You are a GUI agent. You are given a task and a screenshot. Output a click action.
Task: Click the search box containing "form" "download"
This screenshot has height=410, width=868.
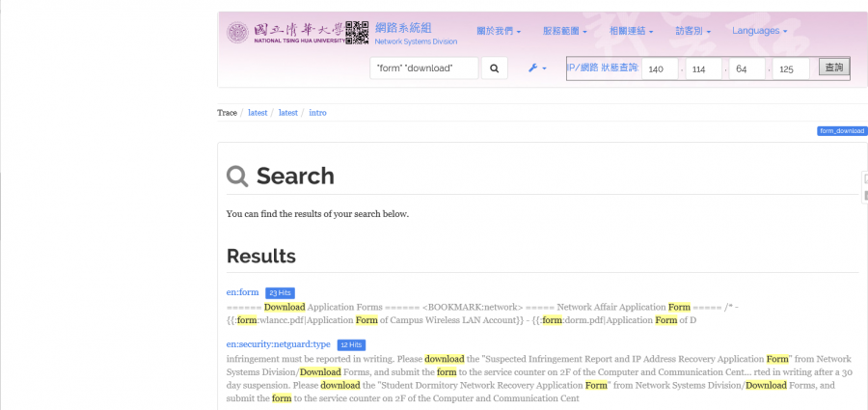[424, 68]
